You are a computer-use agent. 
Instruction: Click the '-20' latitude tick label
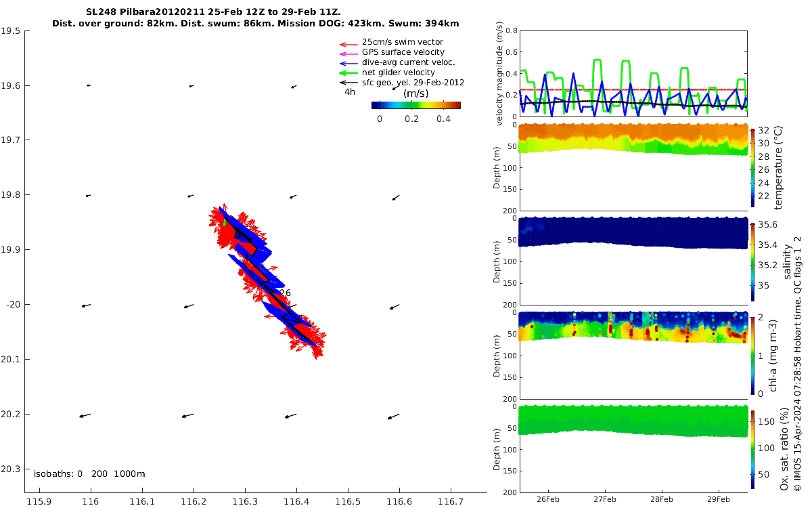[x=13, y=305]
